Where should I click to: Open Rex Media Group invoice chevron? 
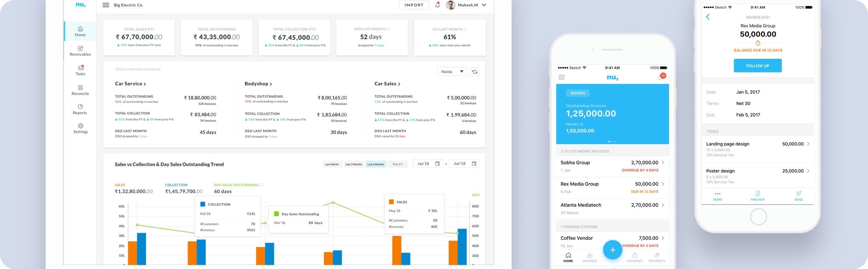coord(663,184)
